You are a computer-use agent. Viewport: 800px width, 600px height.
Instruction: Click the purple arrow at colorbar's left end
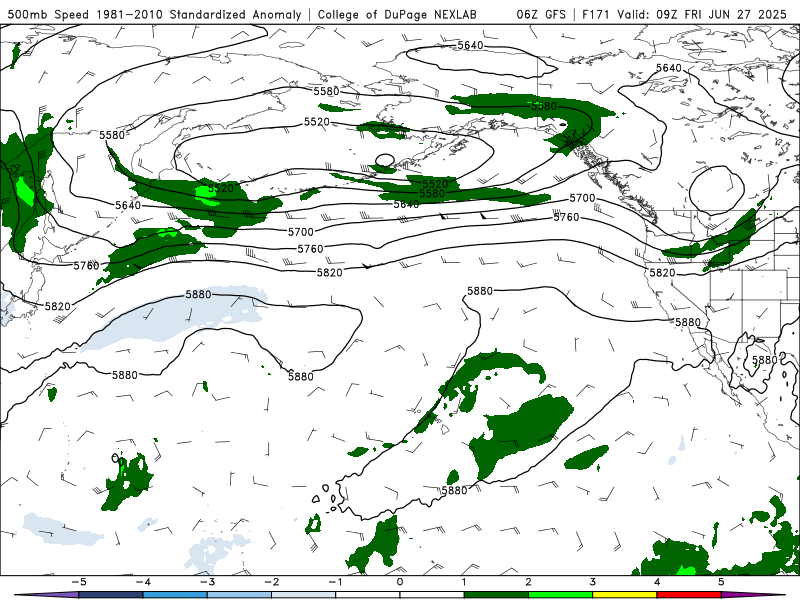pos(46,595)
